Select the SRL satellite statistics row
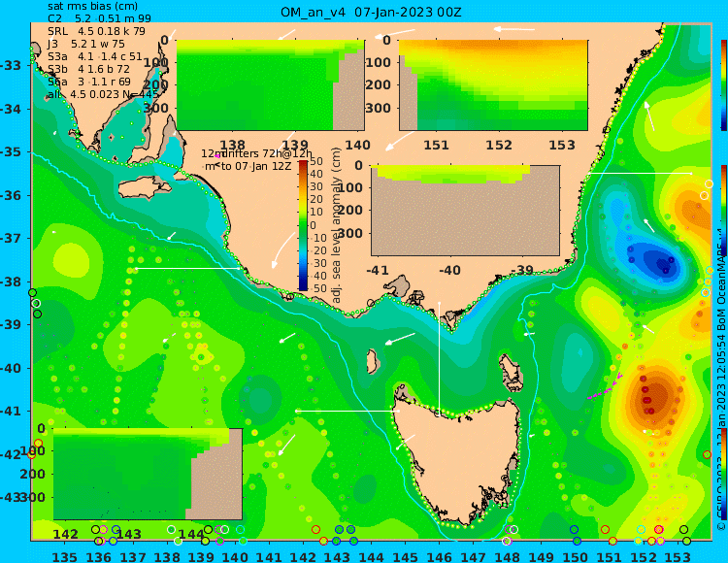 point(96,31)
